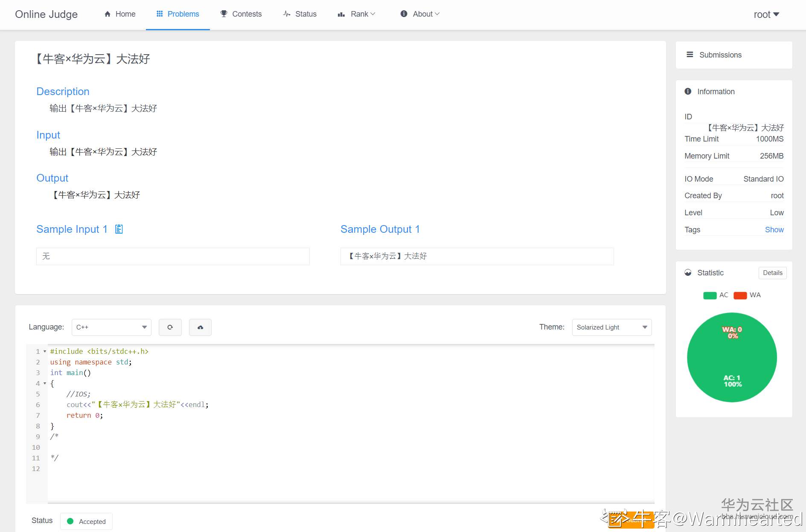Click the Accepted status badge

(x=87, y=521)
